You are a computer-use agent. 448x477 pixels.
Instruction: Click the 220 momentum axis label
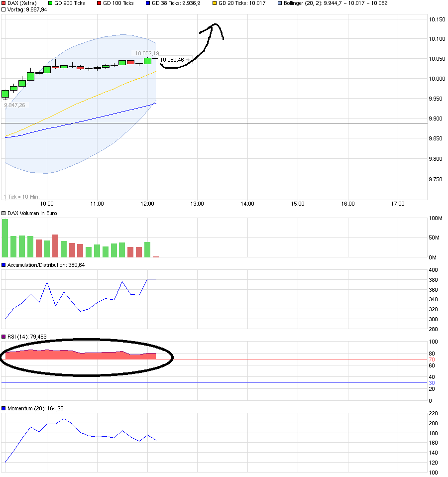coord(433,413)
